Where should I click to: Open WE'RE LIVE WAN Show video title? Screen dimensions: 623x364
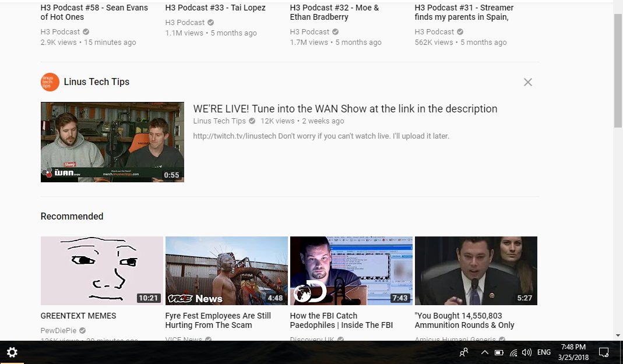pyautogui.click(x=345, y=109)
